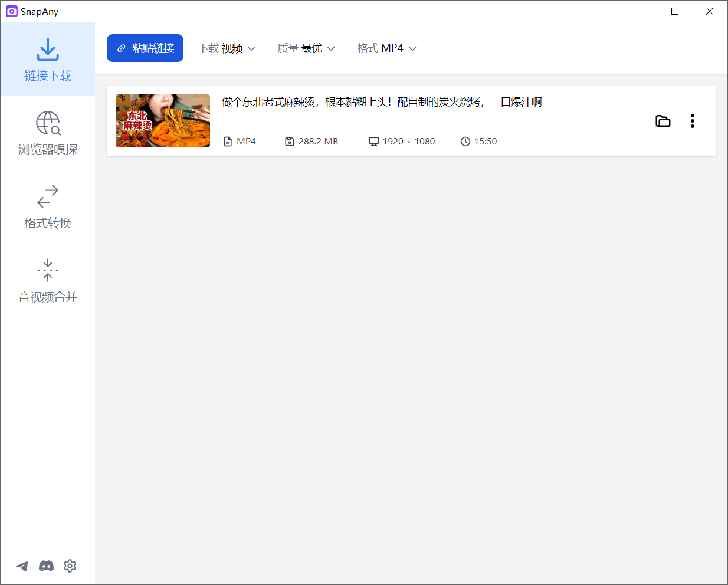Image resolution: width=728 pixels, height=585 pixels.
Task: Open the 链接下载 link download panel
Action: click(x=47, y=59)
